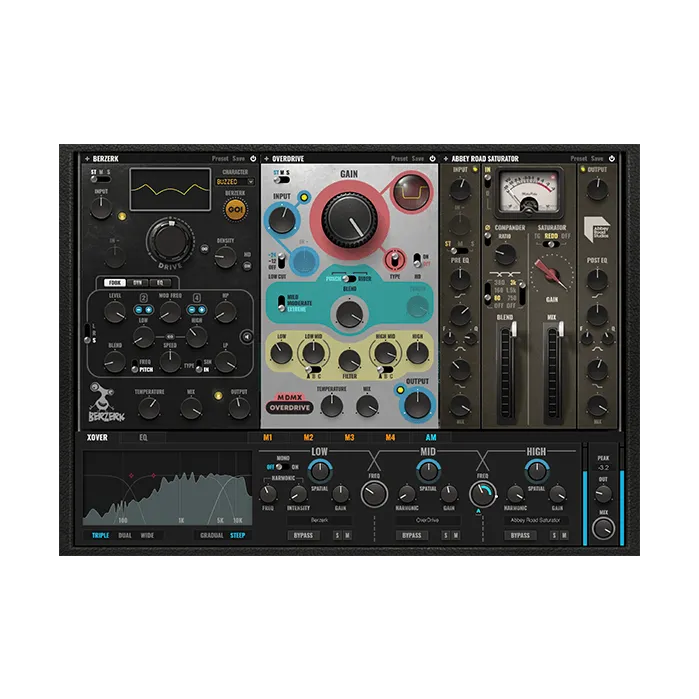This screenshot has height=699, width=699.
Task: Select the FDBK tab in Berzerk
Action: click(x=115, y=283)
